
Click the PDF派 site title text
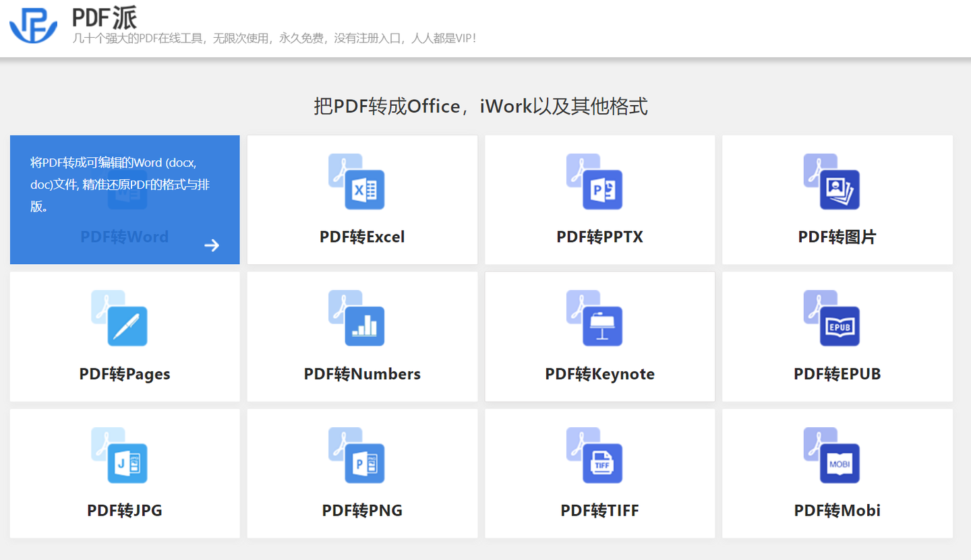click(x=105, y=18)
